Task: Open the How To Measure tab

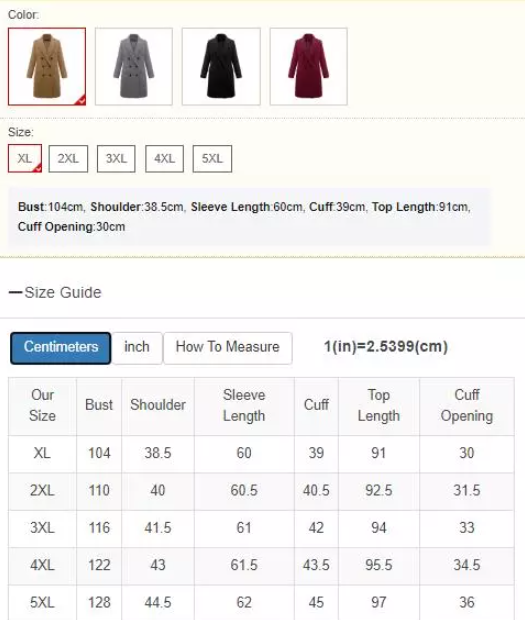Action: [x=228, y=348]
